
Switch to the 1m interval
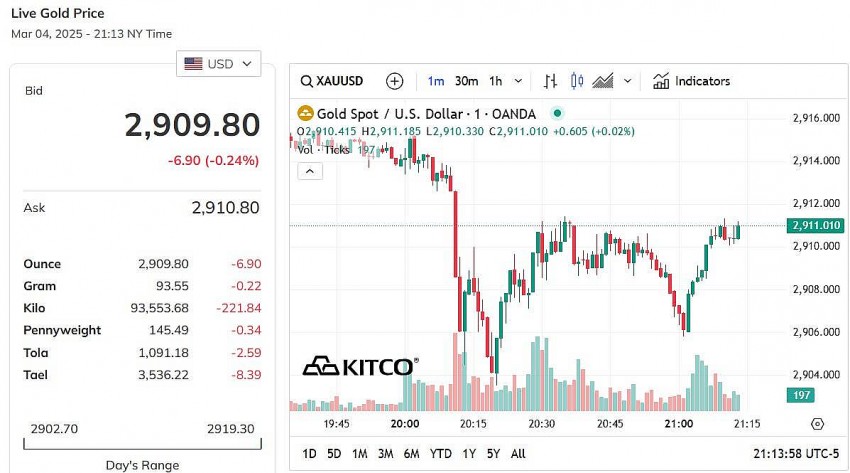point(436,81)
